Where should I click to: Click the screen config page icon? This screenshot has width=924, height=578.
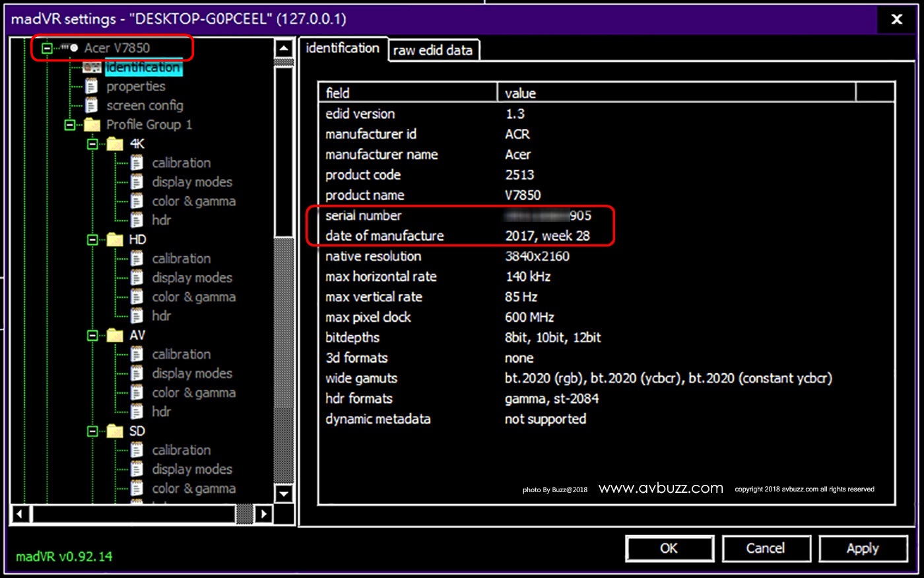pos(92,106)
